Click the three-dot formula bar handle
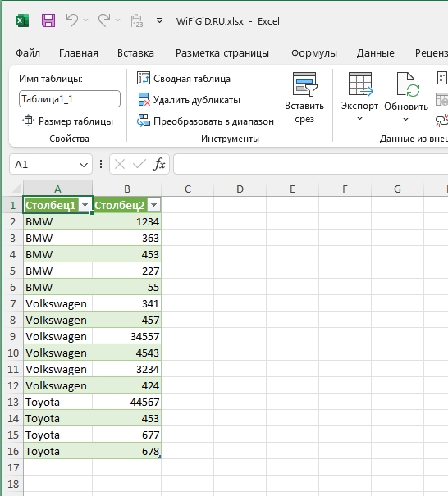The width and height of the screenshot is (448, 496). pos(101,164)
